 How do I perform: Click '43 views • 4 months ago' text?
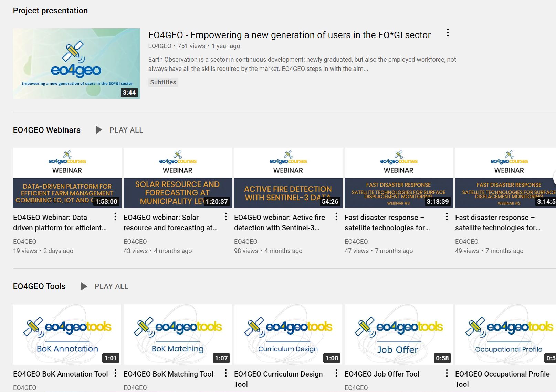(x=158, y=251)
